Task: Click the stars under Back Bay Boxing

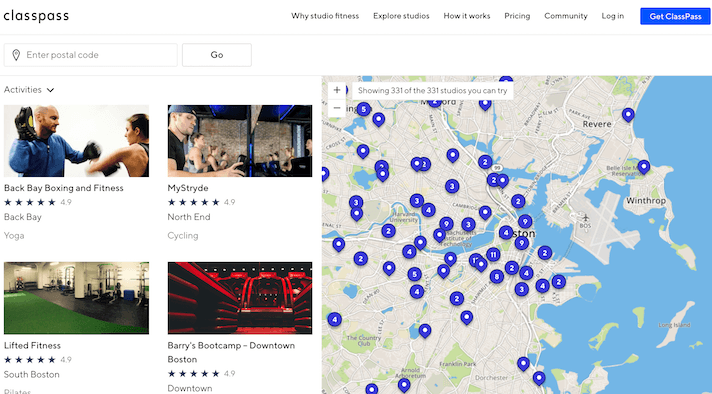Action: tap(30, 202)
